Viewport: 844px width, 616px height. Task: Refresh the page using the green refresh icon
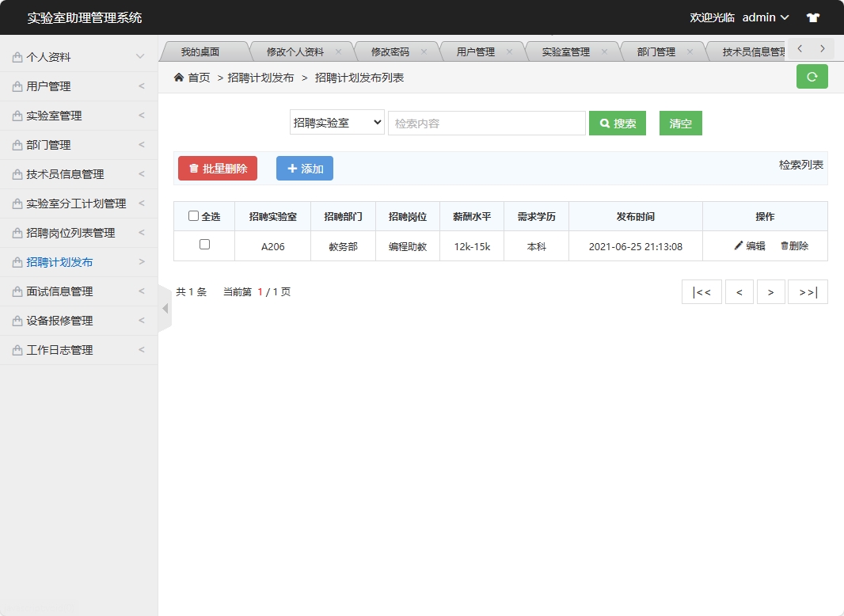(812, 77)
